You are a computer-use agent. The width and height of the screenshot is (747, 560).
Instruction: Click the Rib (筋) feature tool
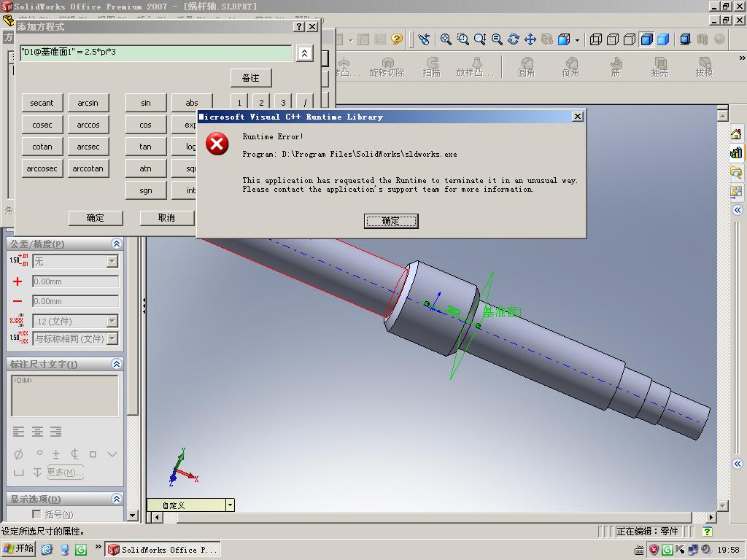click(x=616, y=67)
